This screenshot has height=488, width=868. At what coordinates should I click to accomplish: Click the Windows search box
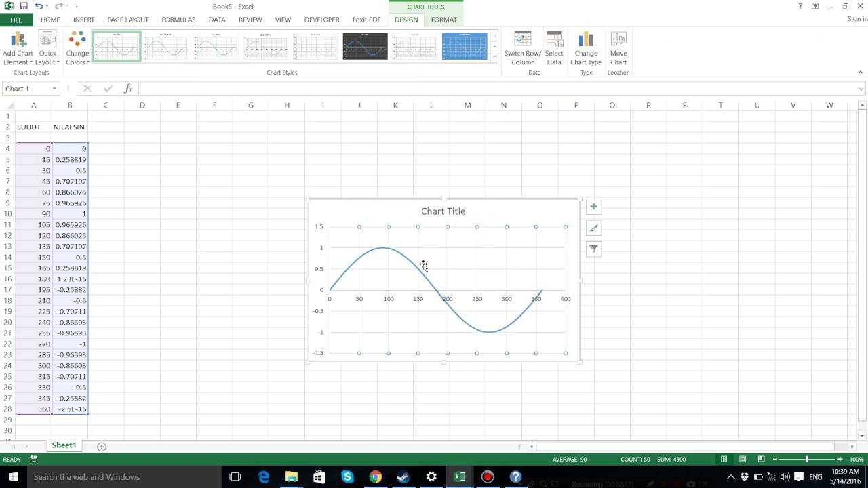pyautogui.click(x=124, y=476)
